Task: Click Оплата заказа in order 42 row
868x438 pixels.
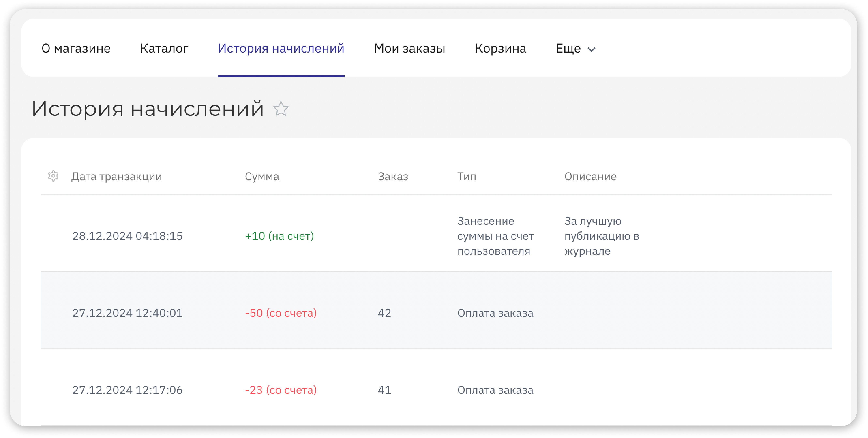Action: click(x=495, y=313)
